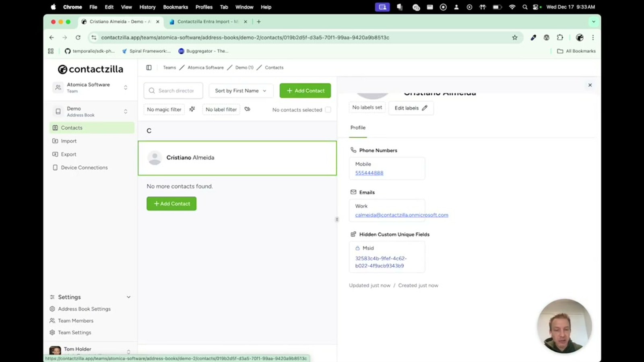
Task: Open Contacts in the sidebar
Action: [92, 128]
